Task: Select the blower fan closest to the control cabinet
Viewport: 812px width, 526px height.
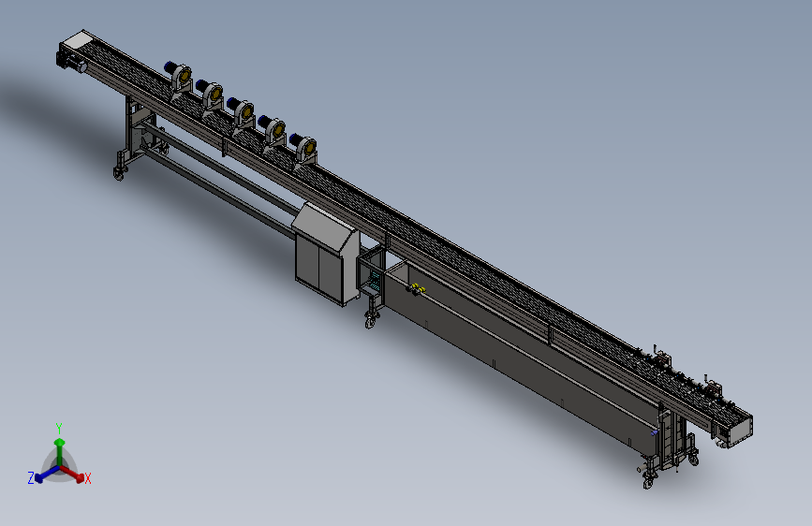Action: [x=304, y=150]
